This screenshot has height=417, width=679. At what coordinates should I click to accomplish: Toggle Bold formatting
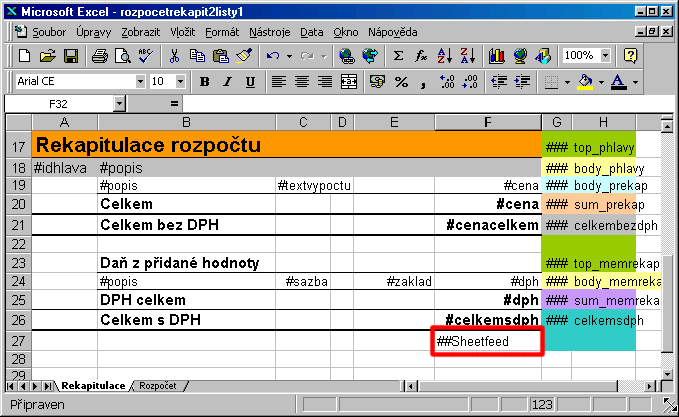[x=204, y=81]
